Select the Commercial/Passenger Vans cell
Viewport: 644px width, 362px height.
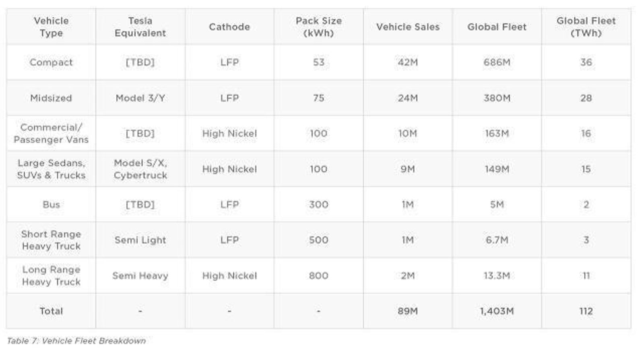51,134
